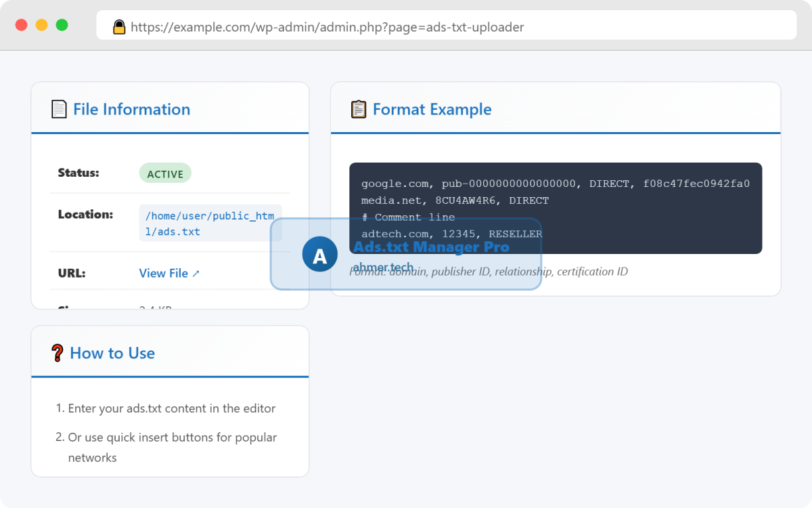Click the external link arrow next to View File

[x=196, y=273]
